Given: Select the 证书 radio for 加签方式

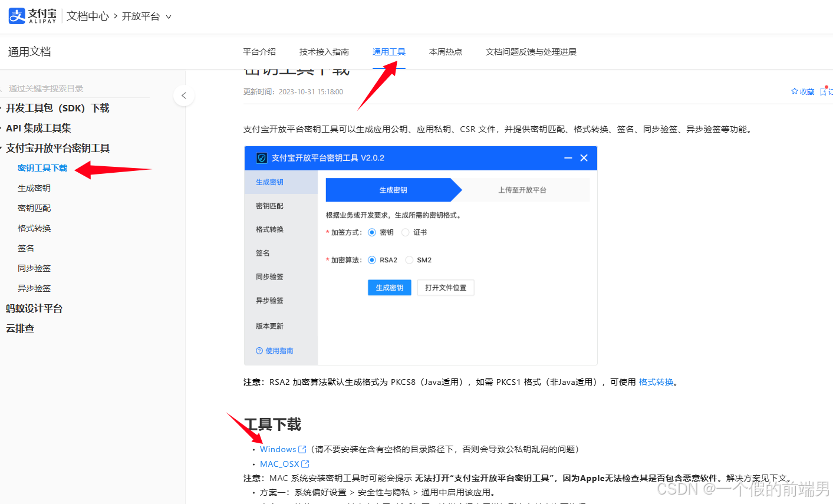Looking at the screenshot, I should [x=406, y=232].
